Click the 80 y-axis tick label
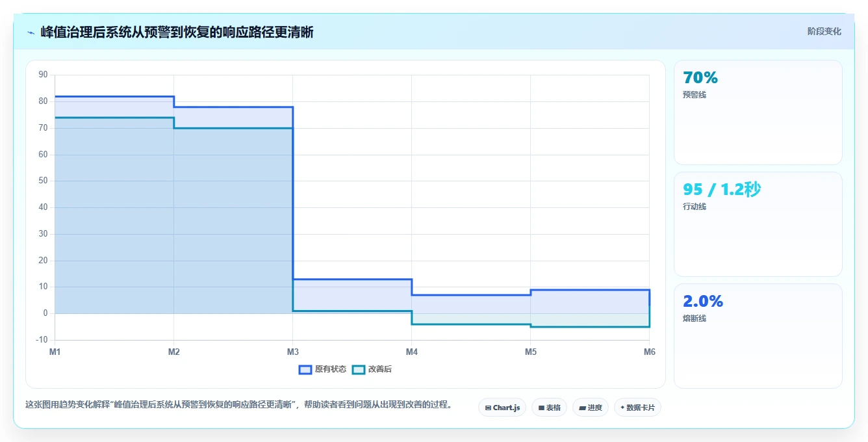 (43, 101)
